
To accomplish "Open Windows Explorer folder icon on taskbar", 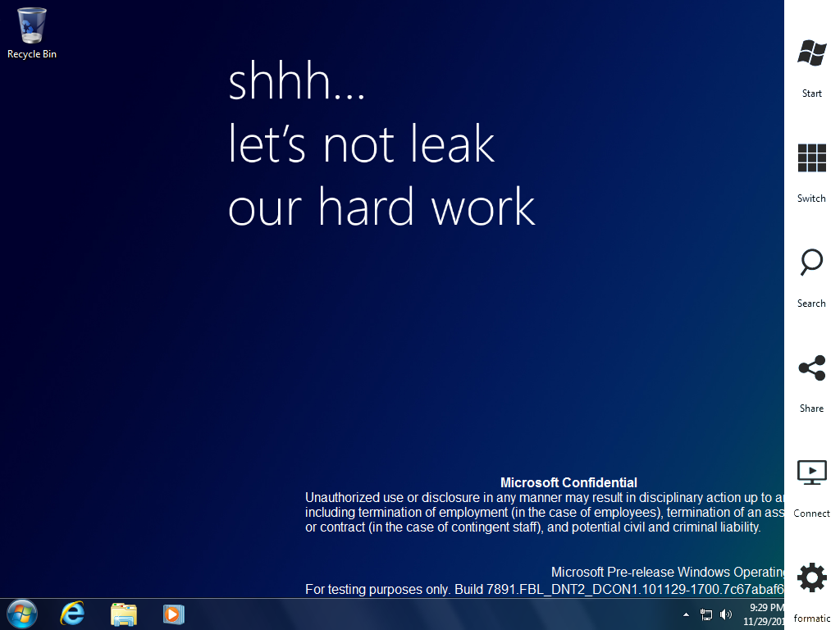I will click(124, 614).
